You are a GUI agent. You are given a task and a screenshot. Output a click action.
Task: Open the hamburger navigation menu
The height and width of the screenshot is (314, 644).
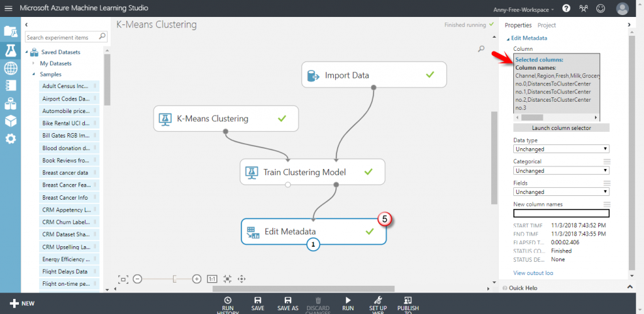(9, 8)
